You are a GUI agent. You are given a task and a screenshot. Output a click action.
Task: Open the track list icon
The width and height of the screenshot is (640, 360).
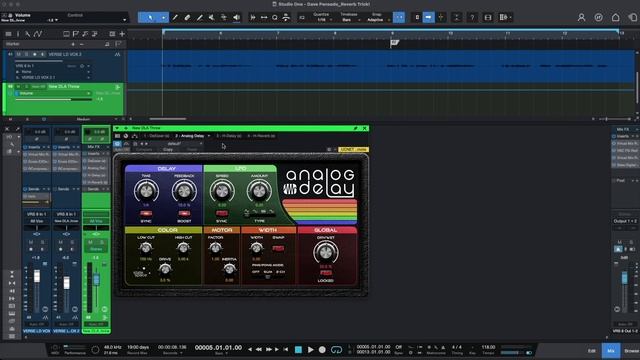[8, 34]
